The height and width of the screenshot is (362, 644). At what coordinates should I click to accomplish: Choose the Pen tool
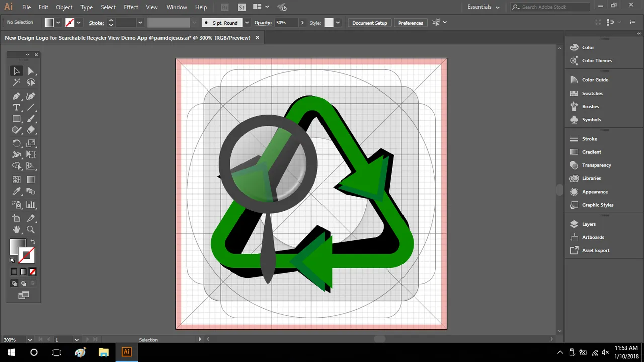point(17,96)
